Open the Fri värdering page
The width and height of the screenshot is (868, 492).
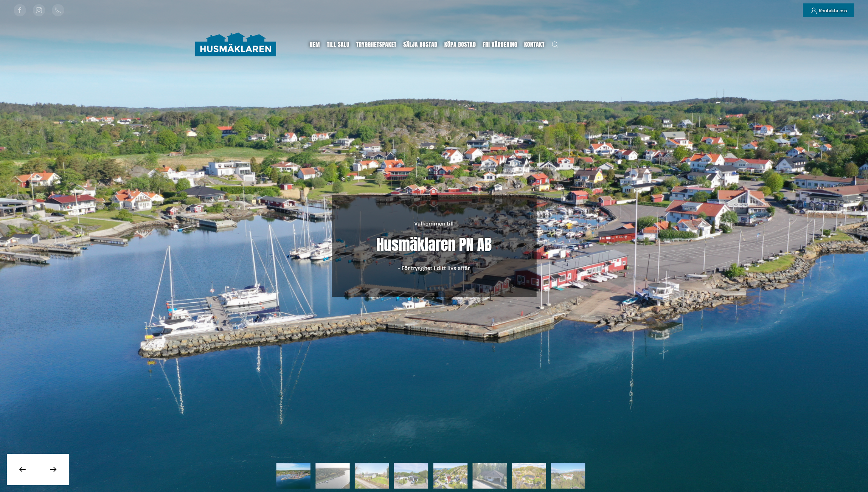499,44
